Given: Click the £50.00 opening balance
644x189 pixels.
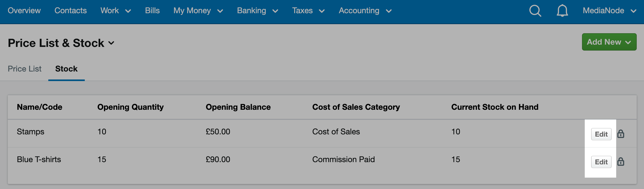Looking at the screenshot, I should click(218, 132).
